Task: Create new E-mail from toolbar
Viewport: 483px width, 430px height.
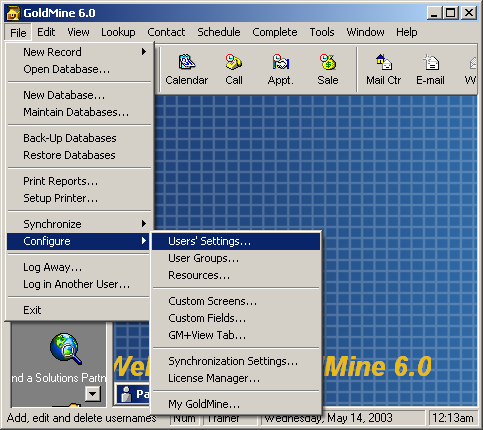Action: (430, 70)
